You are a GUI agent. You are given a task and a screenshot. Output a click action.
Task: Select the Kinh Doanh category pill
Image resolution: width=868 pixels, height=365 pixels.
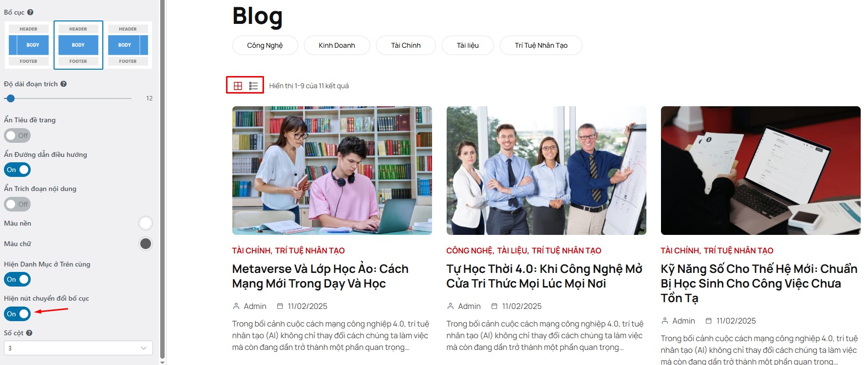pyautogui.click(x=337, y=45)
